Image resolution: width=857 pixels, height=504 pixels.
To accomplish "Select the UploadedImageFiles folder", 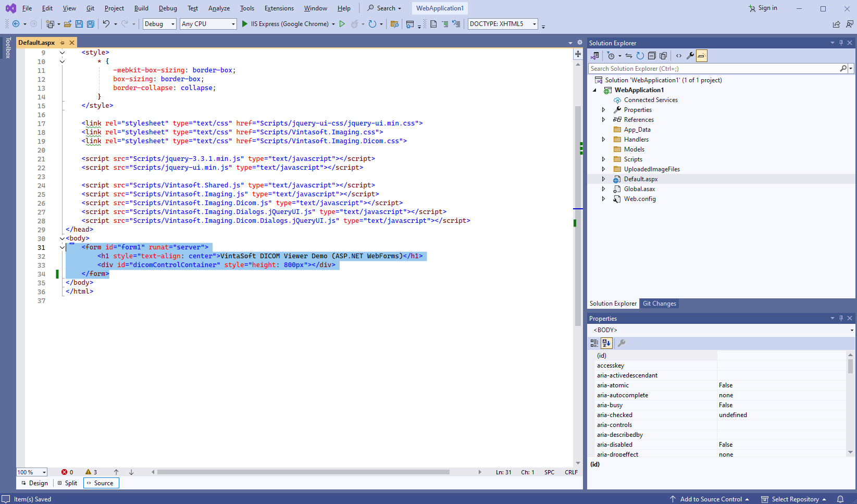I will pos(652,169).
